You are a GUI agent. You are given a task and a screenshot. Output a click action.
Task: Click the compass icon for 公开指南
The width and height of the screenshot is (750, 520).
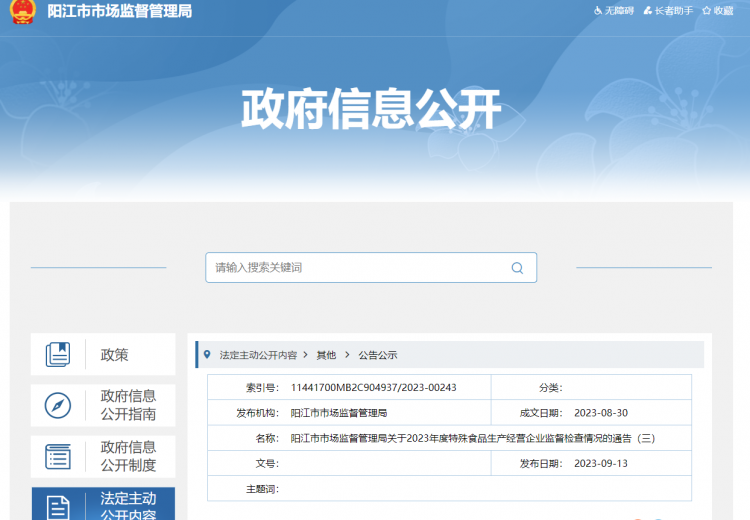tap(58, 405)
